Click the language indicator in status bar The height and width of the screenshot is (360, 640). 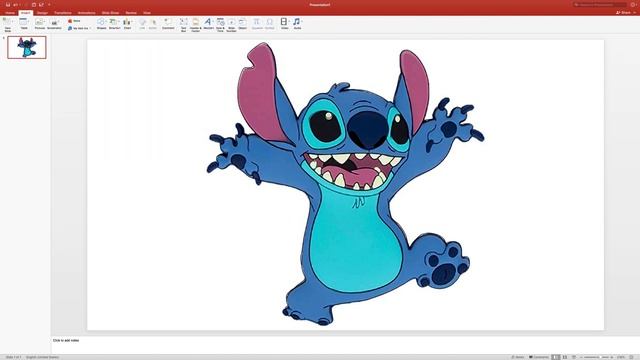(42, 357)
